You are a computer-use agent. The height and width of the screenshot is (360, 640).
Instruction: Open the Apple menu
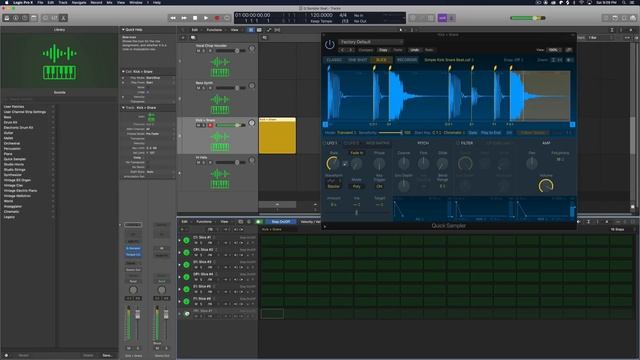pyautogui.click(x=6, y=2)
